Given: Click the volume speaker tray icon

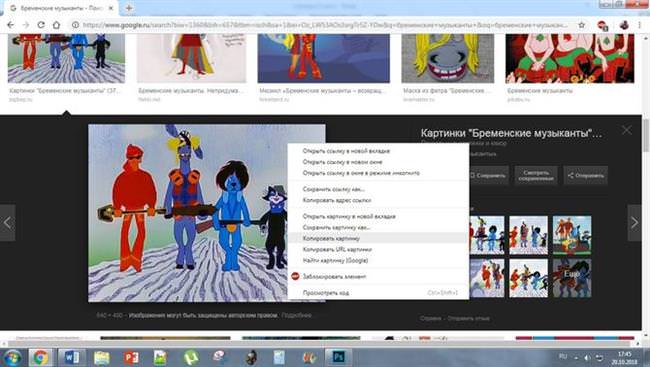Looking at the screenshot, I should tap(587, 357).
